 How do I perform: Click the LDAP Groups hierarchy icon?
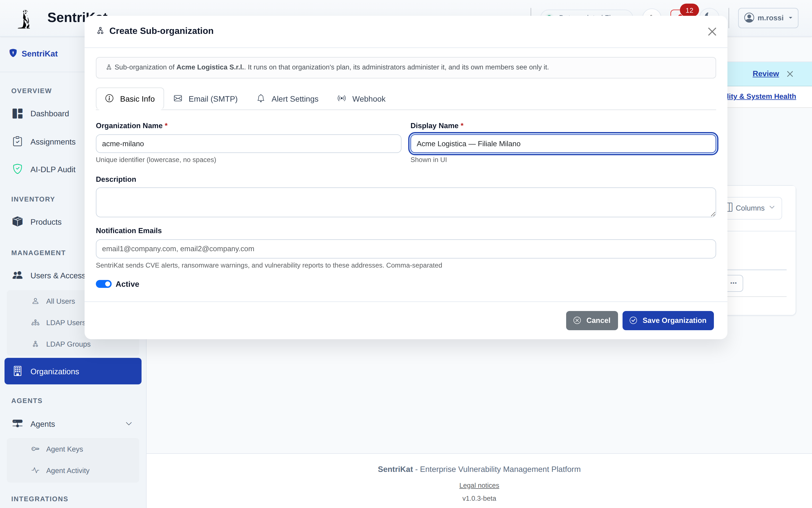pyautogui.click(x=35, y=344)
